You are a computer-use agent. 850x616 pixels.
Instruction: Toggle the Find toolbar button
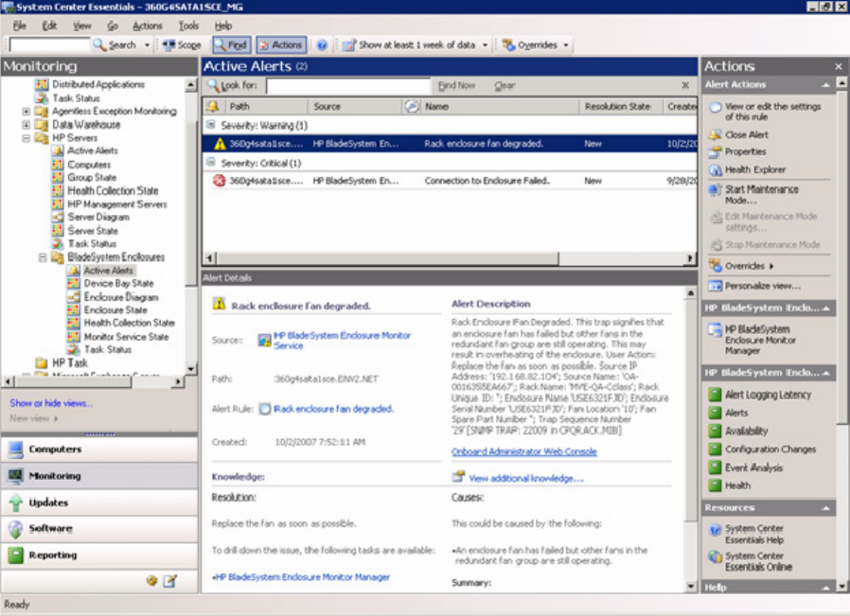pos(231,44)
